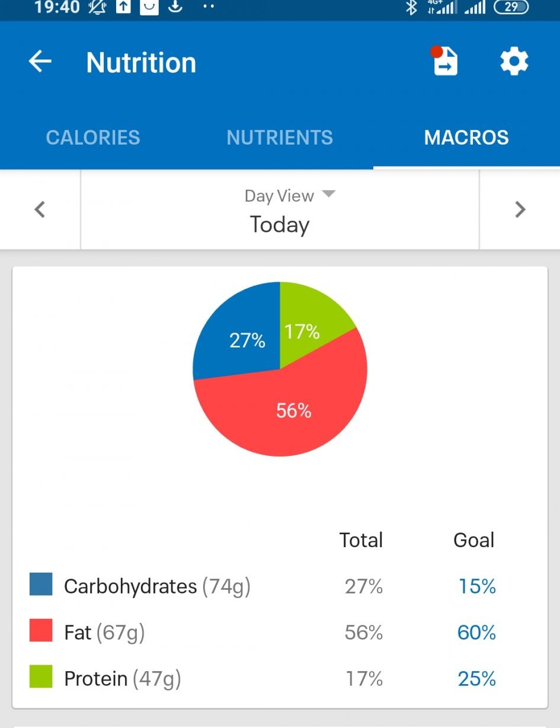This screenshot has width=560, height=728.
Task: Tap the download status icon
Action: coord(175,7)
